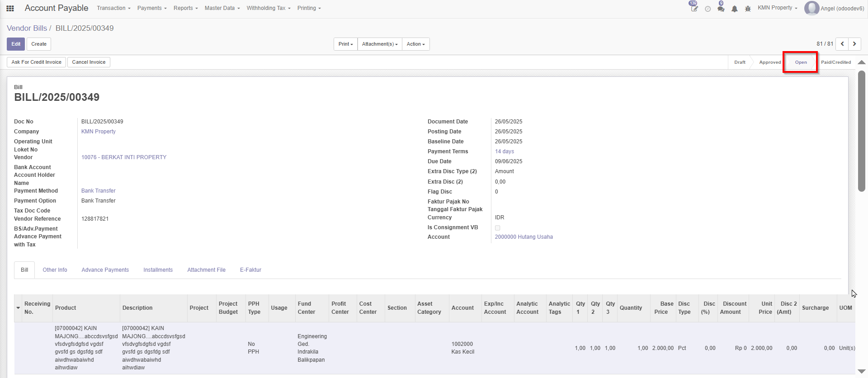Expand the Reports menu

(x=185, y=8)
